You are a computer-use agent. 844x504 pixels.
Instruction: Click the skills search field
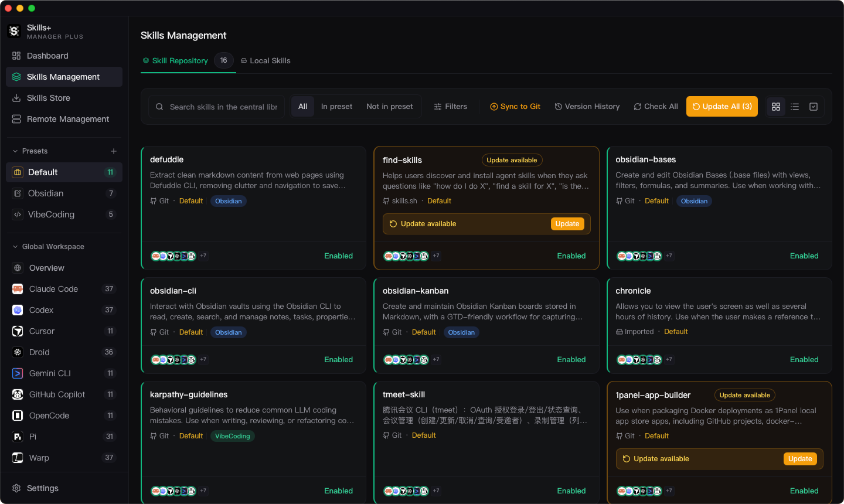click(216, 107)
